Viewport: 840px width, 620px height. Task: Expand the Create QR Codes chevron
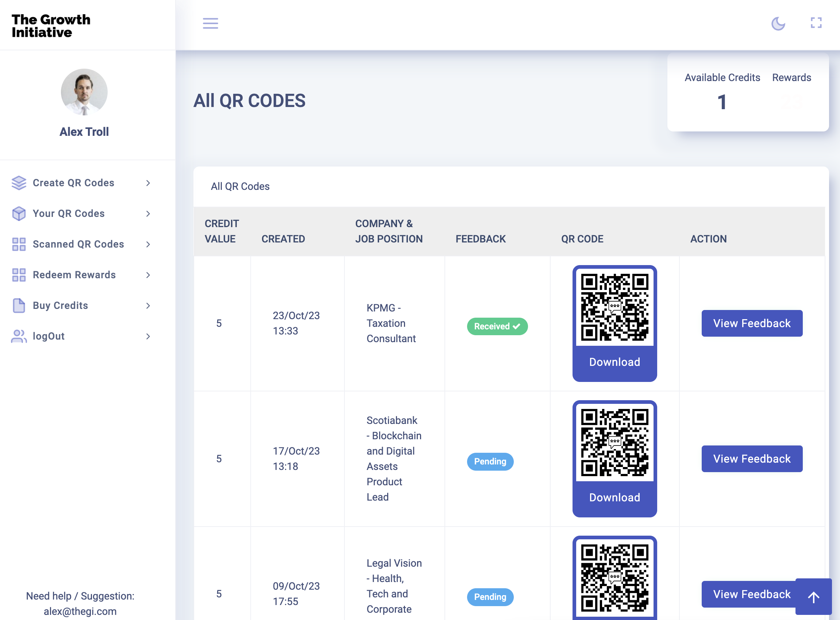click(x=148, y=183)
